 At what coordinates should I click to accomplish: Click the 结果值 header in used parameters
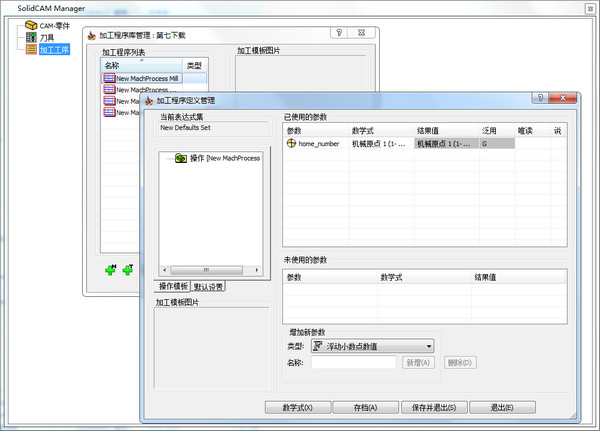[446, 131]
